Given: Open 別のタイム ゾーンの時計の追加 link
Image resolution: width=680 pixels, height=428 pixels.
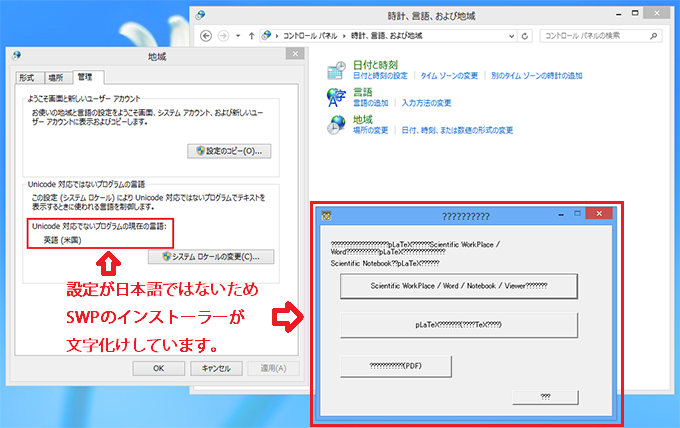Looking at the screenshot, I should click(536, 76).
